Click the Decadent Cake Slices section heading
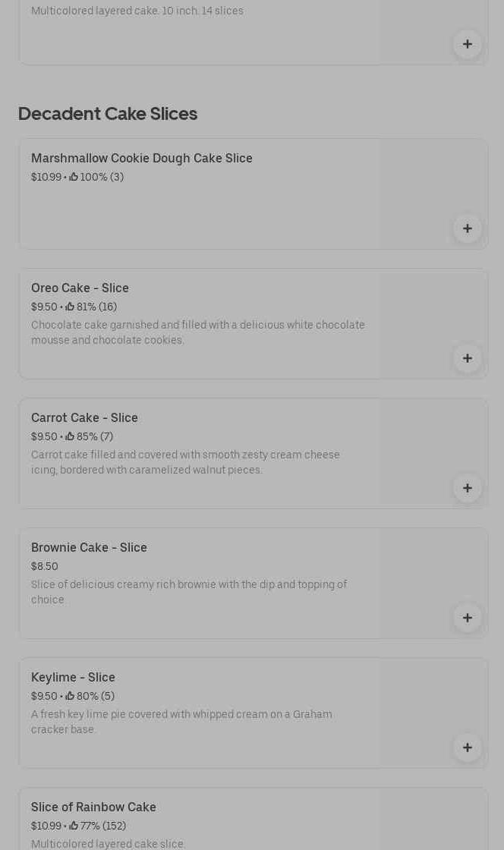The height and width of the screenshot is (850, 504). 108,114
